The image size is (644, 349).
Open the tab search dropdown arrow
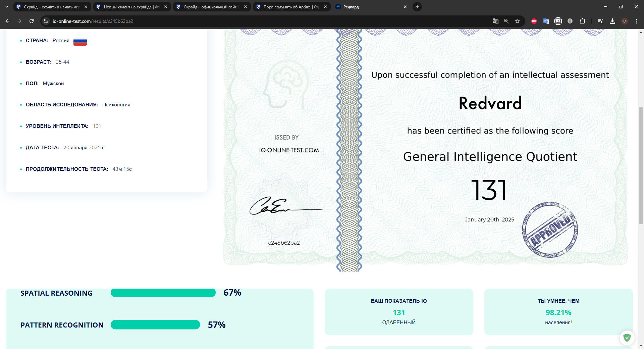click(x=7, y=7)
